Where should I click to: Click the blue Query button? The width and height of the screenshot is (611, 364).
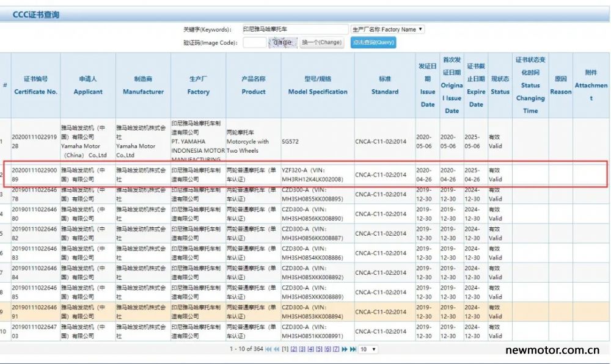[373, 42]
